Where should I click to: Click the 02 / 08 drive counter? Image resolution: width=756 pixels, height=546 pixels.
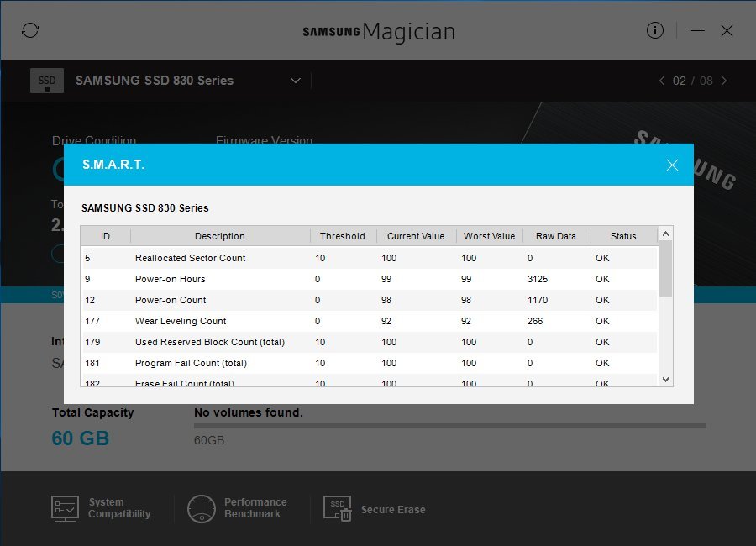693,81
